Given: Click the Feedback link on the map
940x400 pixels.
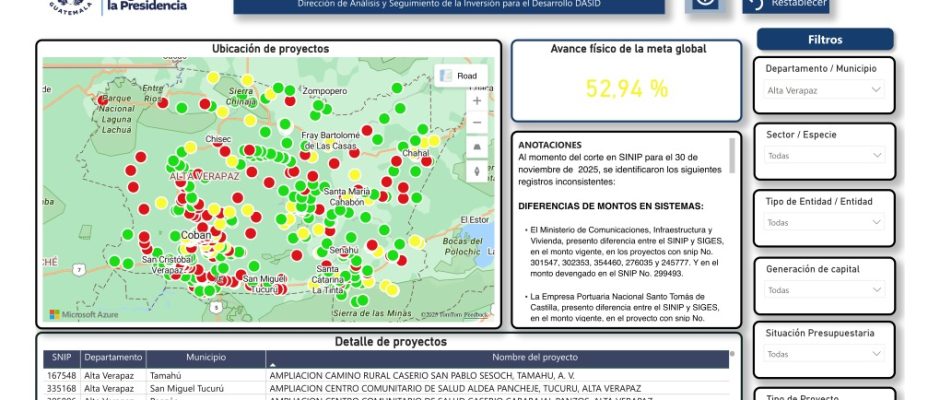Looking at the screenshot, I should 475,315.
